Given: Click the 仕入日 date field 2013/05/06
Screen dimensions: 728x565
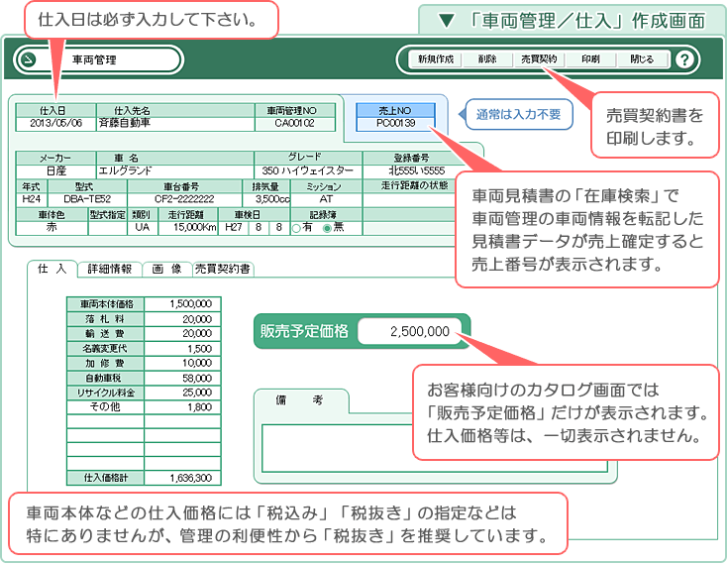Looking at the screenshot, I should click(x=55, y=124).
